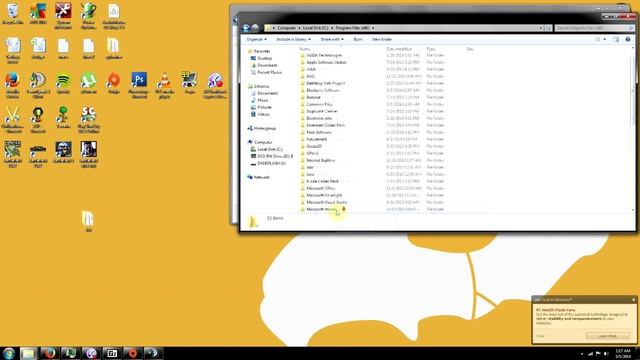Open the change view options dropdown arrow
The height and width of the screenshot is (360, 640).
[x=604, y=39]
